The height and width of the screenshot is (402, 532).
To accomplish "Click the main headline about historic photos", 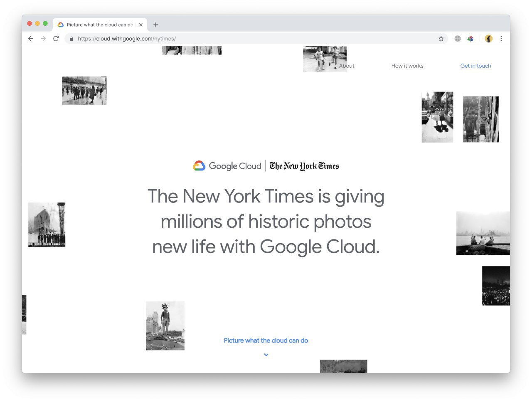I will (266, 222).
